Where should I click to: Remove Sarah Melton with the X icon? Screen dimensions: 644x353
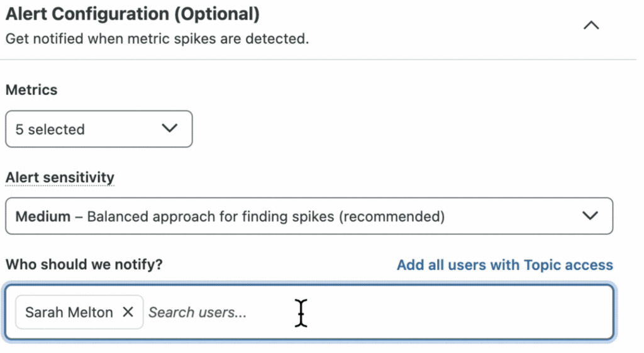(128, 312)
